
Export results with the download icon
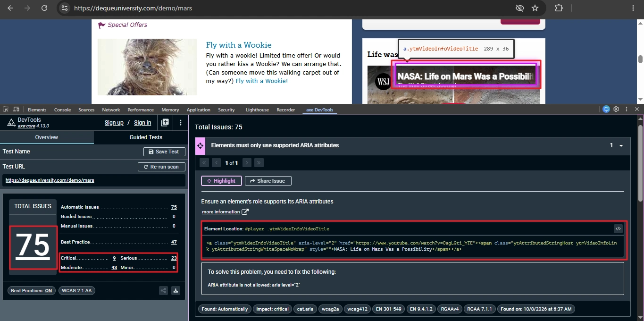[176, 291]
